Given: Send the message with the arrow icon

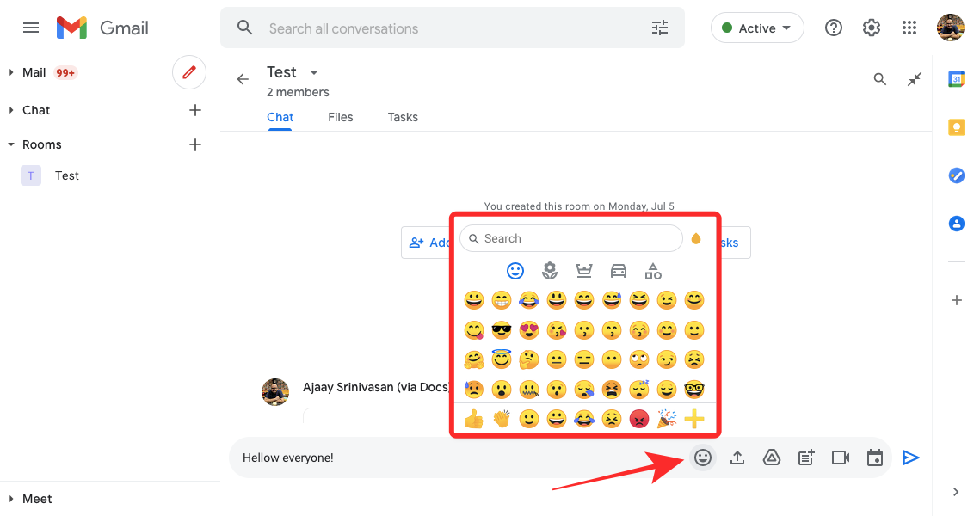Looking at the screenshot, I should (911, 458).
